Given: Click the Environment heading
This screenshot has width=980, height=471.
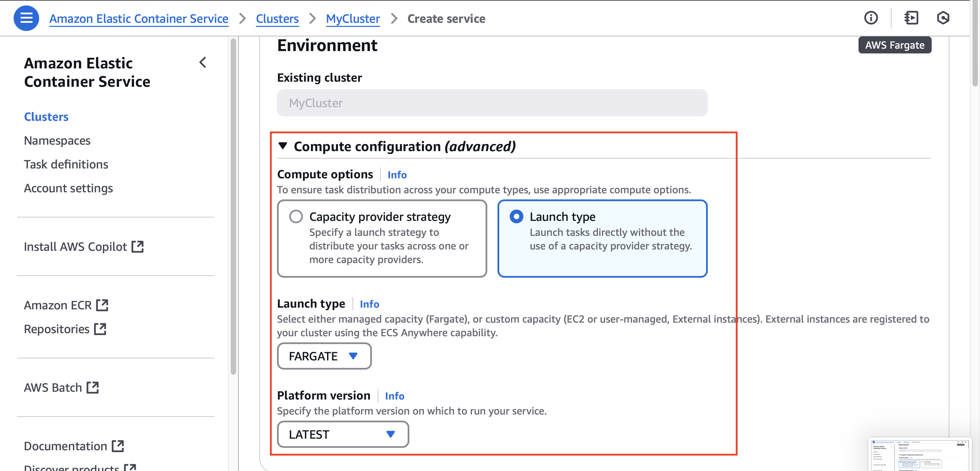Looking at the screenshot, I should 327,45.
